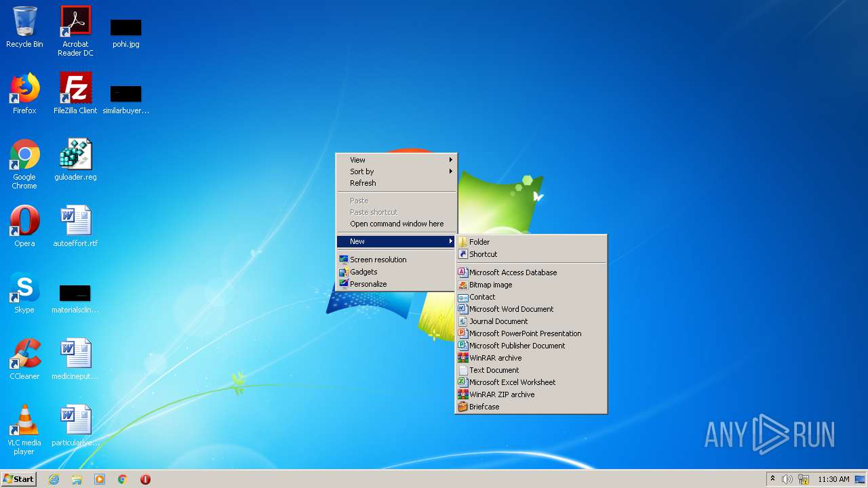Select the Skype desktop shortcut

(24, 293)
